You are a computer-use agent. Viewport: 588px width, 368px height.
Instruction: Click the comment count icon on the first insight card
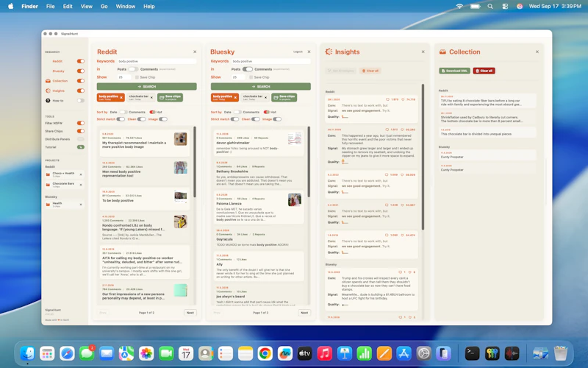point(388,99)
